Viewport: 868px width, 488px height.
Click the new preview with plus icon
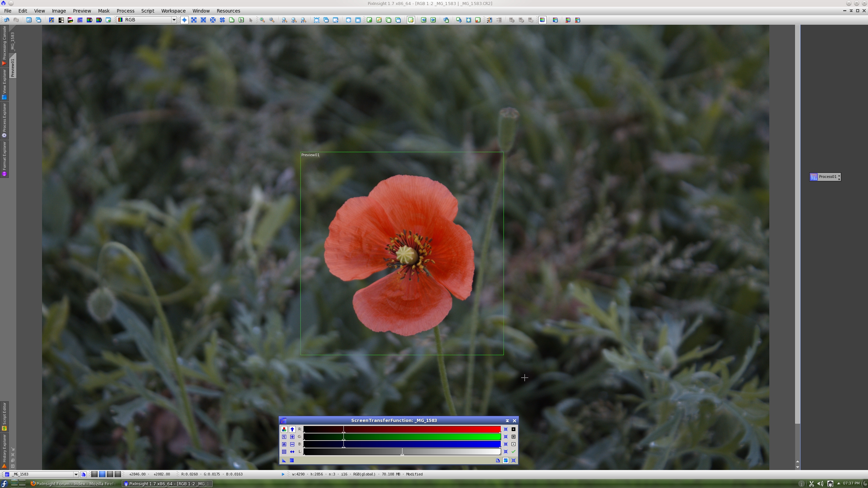(369, 20)
